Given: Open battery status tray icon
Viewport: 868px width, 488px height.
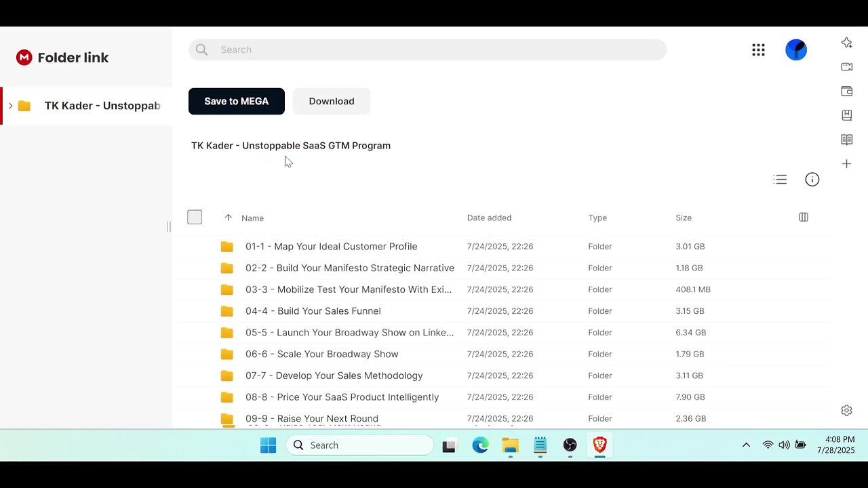Looking at the screenshot, I should 800,445.
